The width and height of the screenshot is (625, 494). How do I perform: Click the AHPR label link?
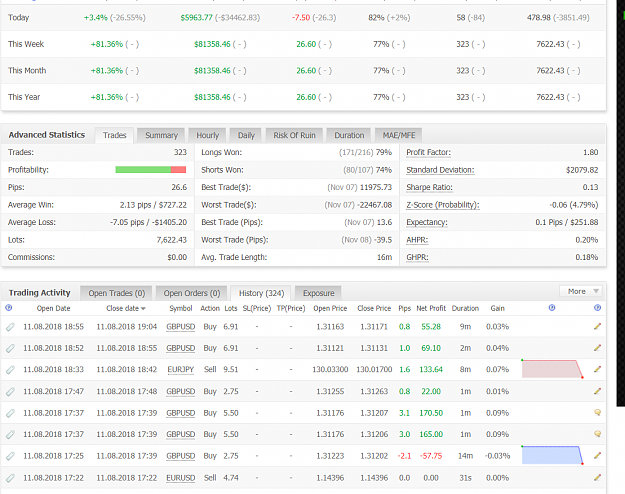tap(417, 240)
